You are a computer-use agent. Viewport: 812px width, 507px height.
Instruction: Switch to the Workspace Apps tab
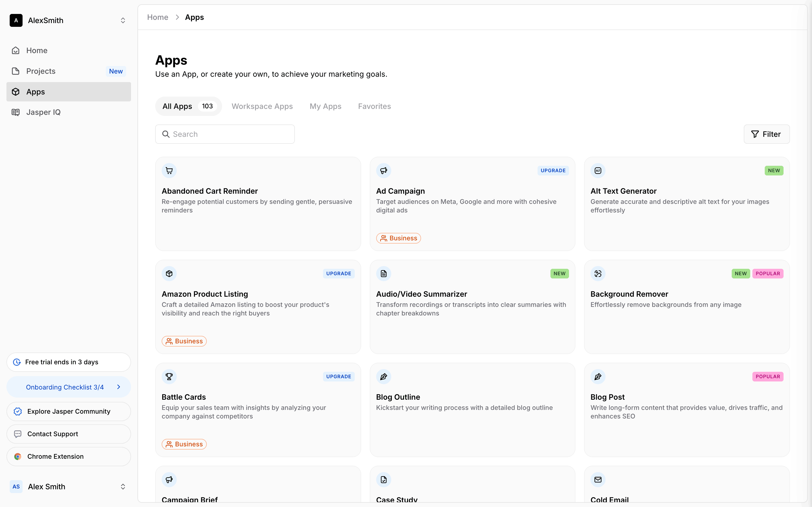[262, 106]
